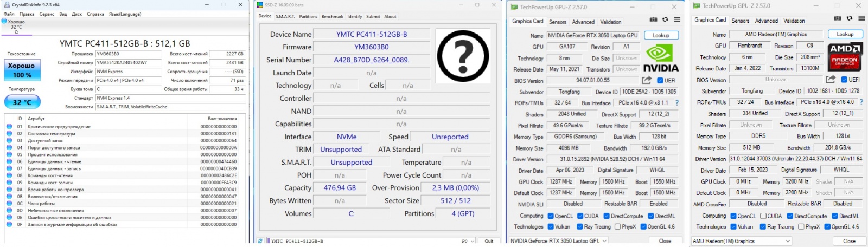The width and height of the screenshot is (868, 247).
Task: Open the hamburger menu in NVIDIA GPU-Z
Action: (x=677, y=19)
